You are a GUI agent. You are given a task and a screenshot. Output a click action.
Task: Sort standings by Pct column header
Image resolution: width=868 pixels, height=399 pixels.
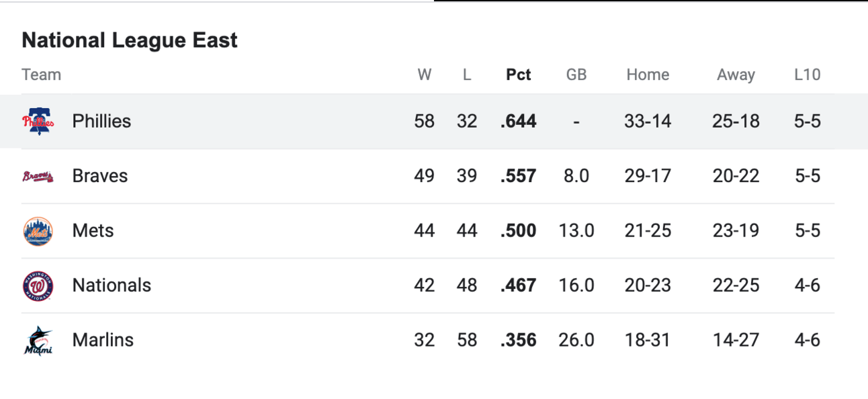(518, 75)
